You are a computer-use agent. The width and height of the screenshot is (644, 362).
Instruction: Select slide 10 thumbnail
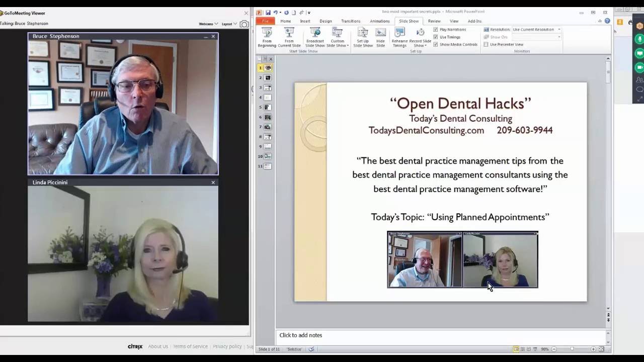tap(268, 156)
